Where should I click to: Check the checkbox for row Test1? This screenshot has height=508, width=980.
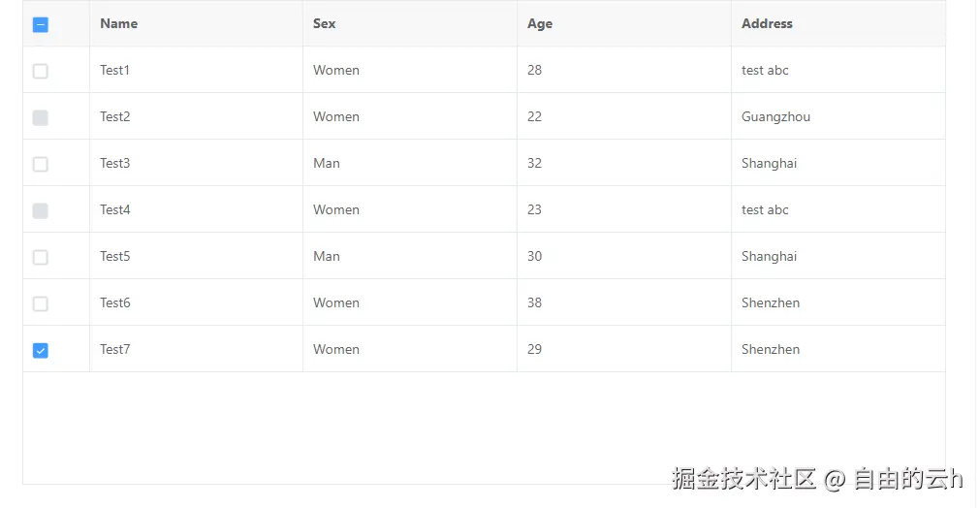click(x=41, y=71)
